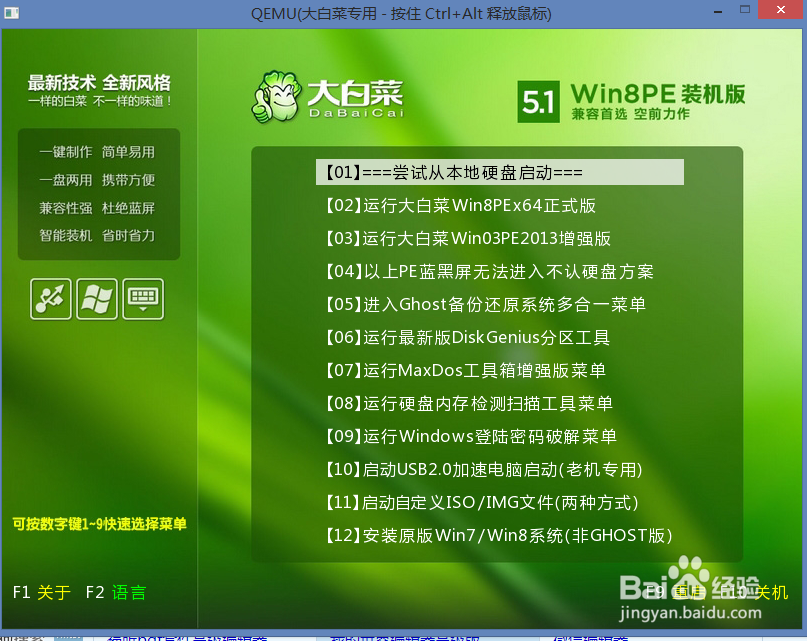Select entry 04 PE blue-black screen fallback

pos(489,271)
